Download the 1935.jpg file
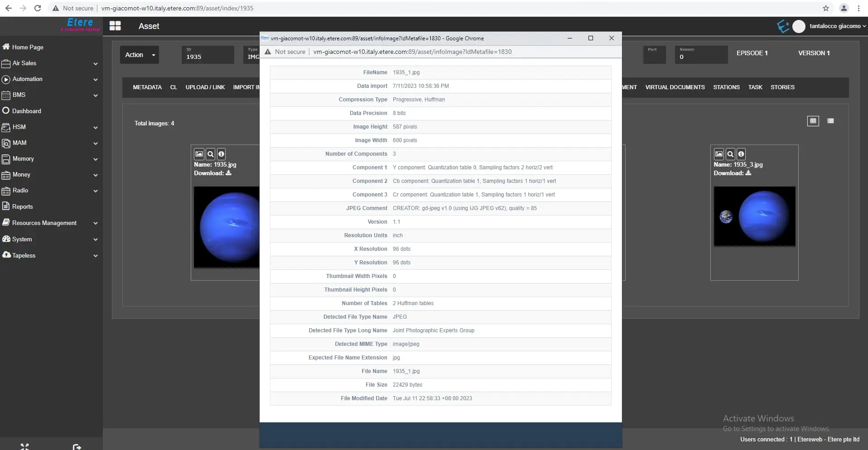The height and width of the screenshot is (450, 868). point(229,173)
